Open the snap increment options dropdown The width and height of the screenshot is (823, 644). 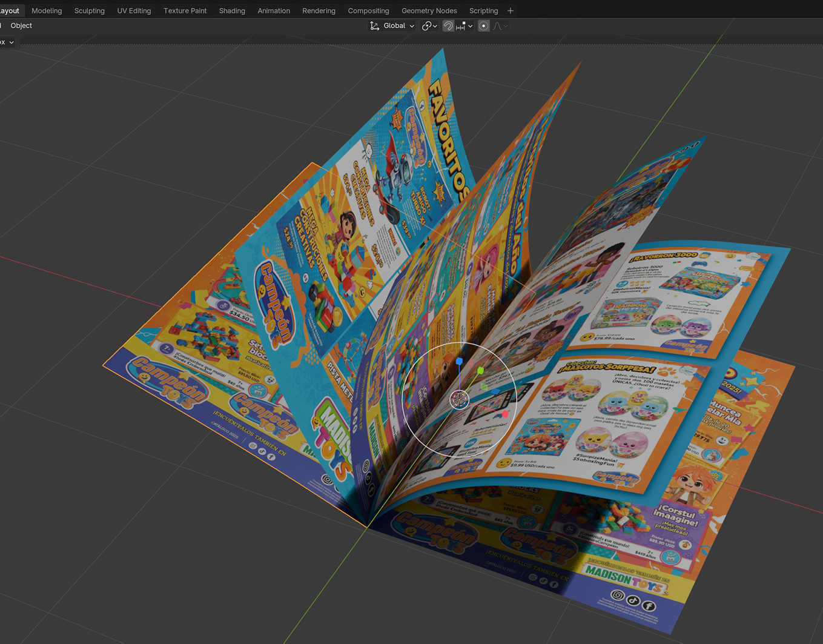(x=464, y=25)
